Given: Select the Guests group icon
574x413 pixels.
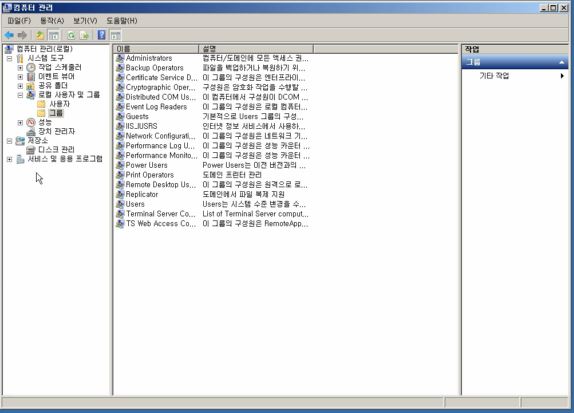Looking at the screenshot, I should point(120,116).
